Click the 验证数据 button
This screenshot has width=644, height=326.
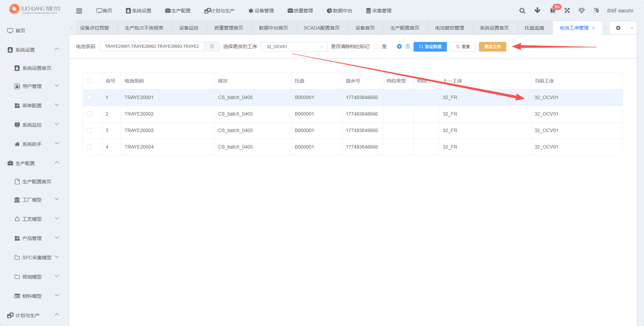tap(430, 47)
